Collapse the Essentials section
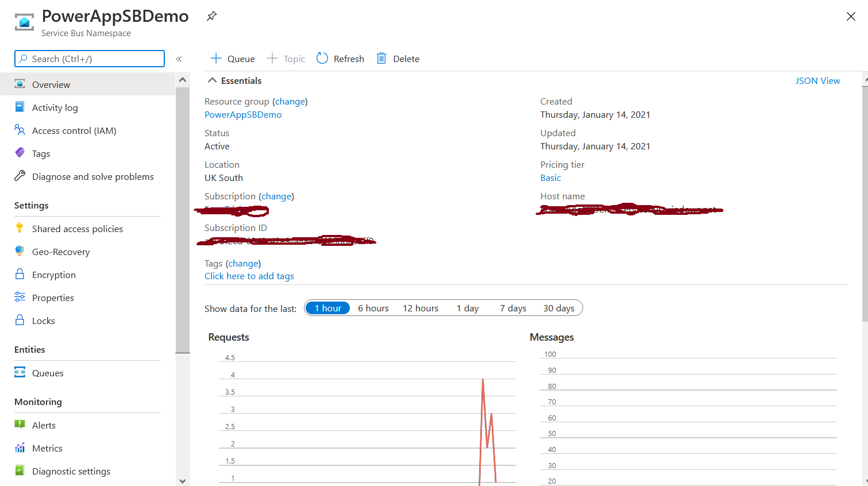 pos(212,80)
